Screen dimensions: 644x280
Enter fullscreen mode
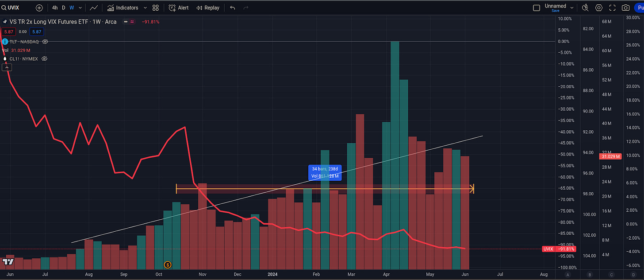(x=613, y=8)
